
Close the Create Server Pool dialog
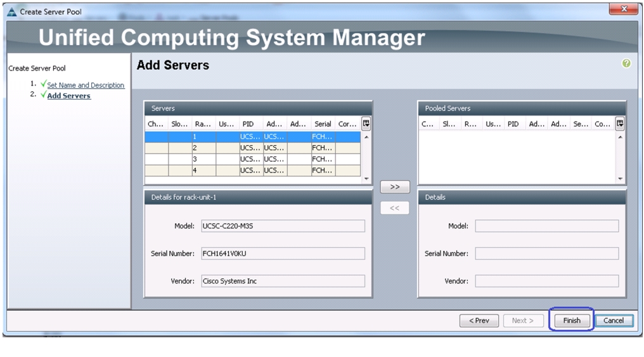coord(624,9)
